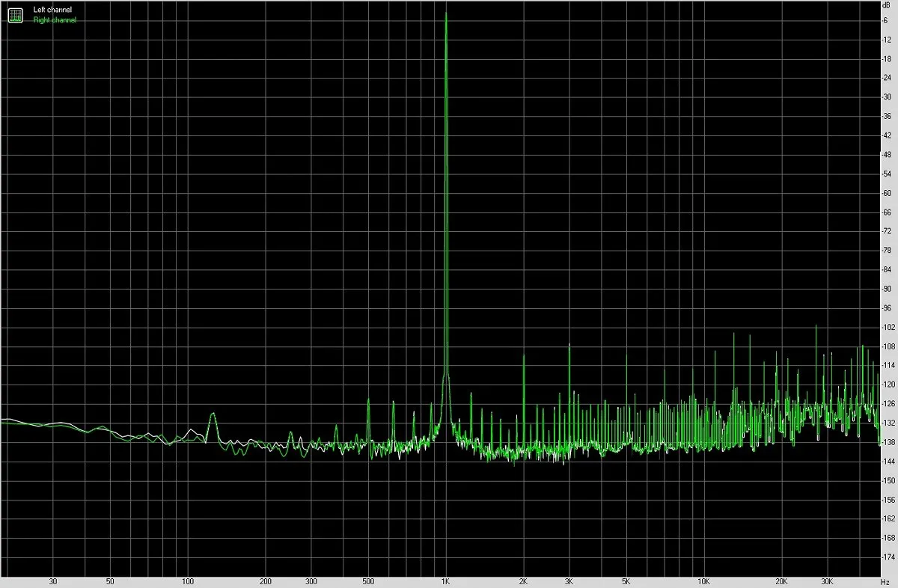Click the -6 dB axis value
The width and height of the screenshot is (898, 588).
(885, 19)
